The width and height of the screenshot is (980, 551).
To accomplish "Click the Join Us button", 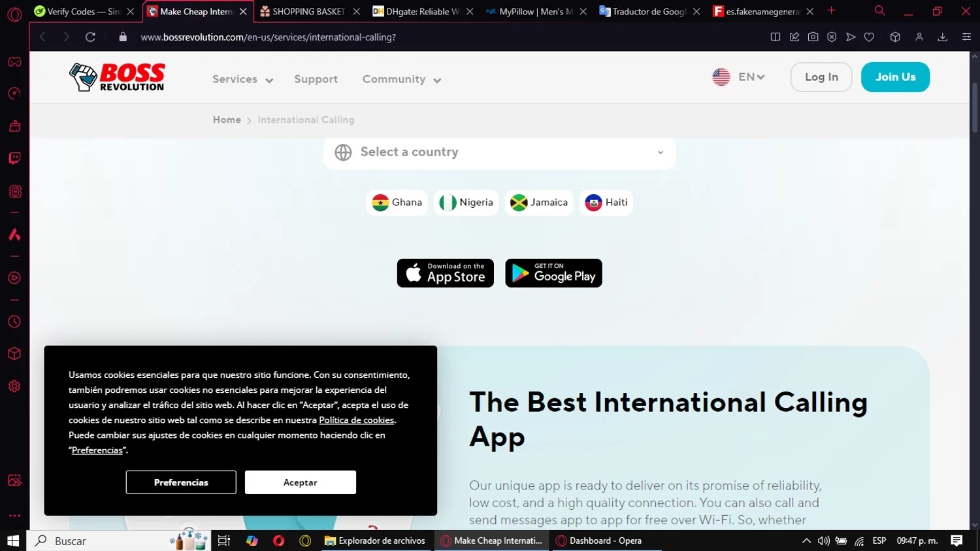I will tap(895, 77).
